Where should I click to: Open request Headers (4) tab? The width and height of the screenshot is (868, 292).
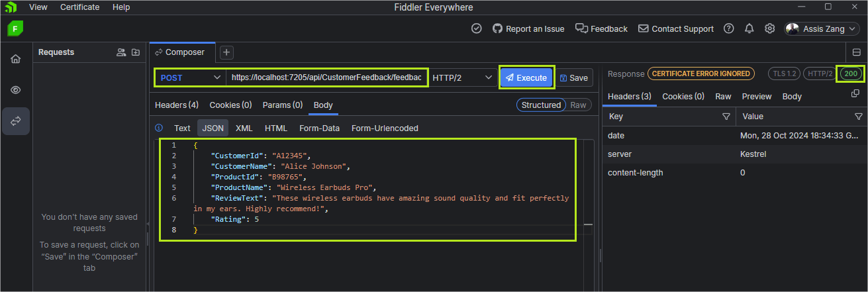177,105
